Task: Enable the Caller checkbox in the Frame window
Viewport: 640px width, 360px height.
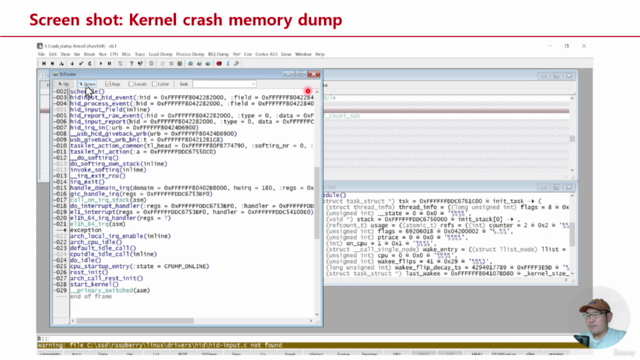Action: [x=154, y=84]
